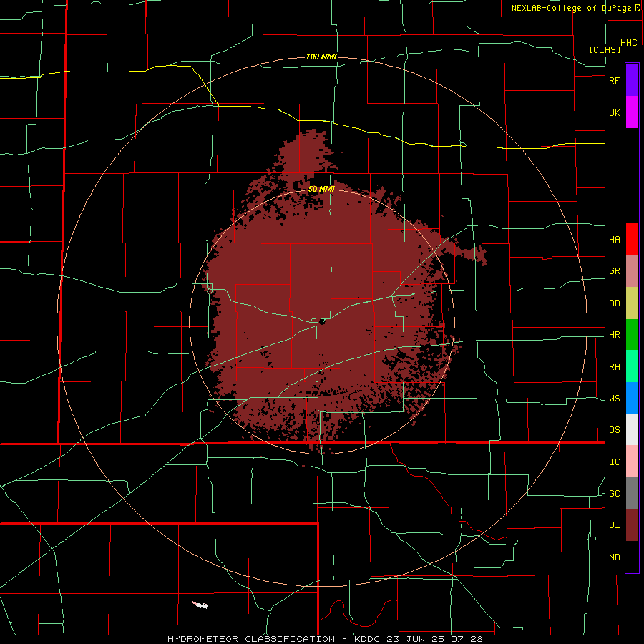644x644 pixels.
Task: Click the small white echo near bottom left
Action: (200, 605)
